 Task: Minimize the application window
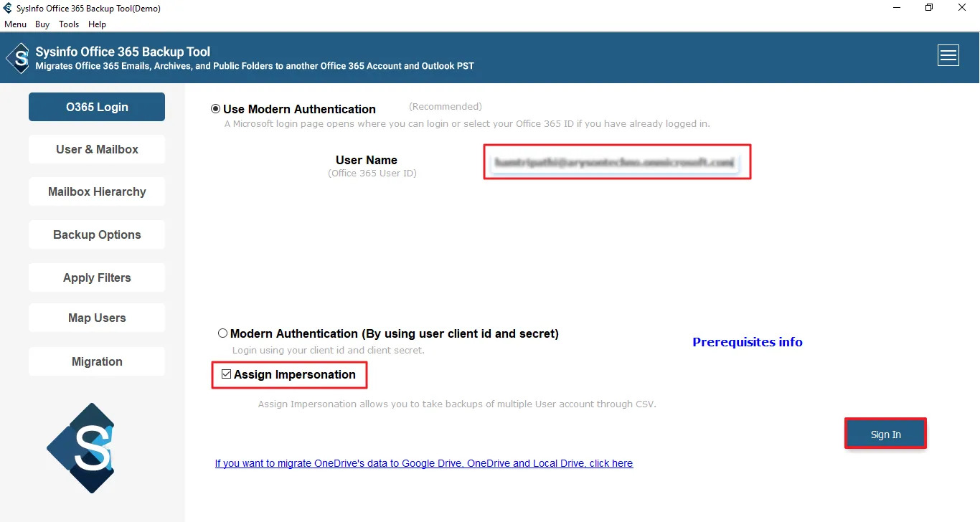pos(897,8)
